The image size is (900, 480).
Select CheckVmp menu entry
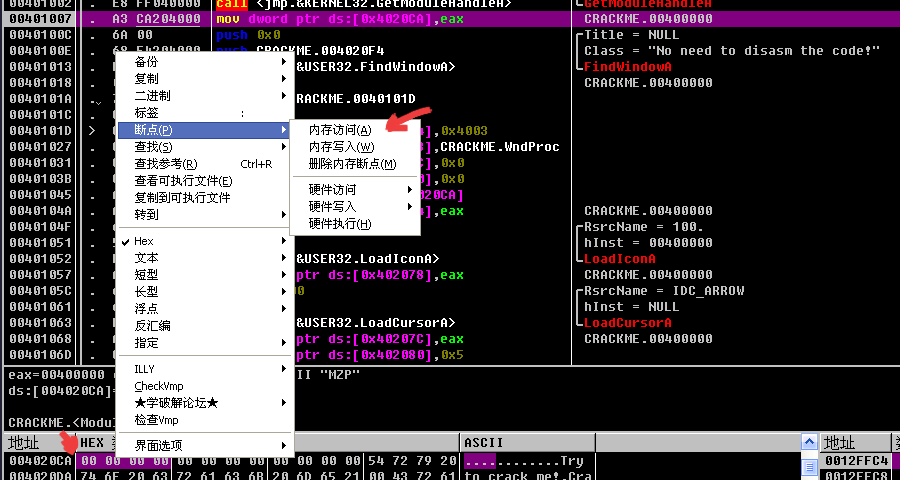(205, 386)
